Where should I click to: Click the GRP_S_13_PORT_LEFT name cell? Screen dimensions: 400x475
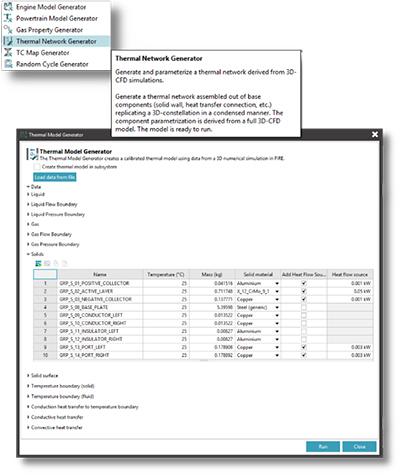point(100,347)
